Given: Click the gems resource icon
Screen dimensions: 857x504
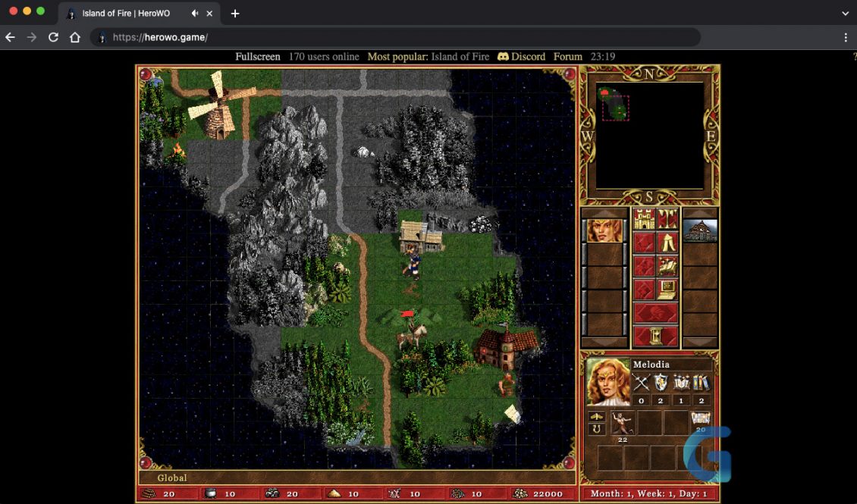Looking at the screenshot, I should click(457, 493).
